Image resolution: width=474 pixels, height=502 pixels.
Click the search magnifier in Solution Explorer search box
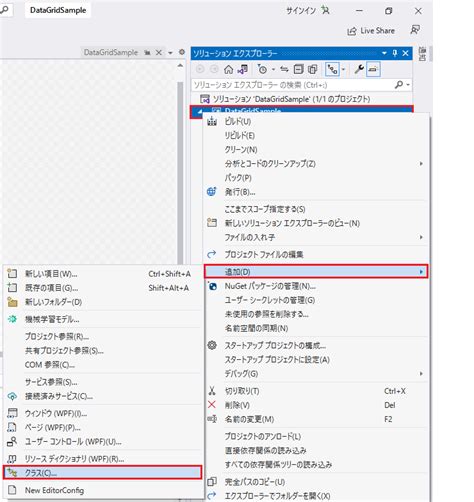tap(399, 85)
